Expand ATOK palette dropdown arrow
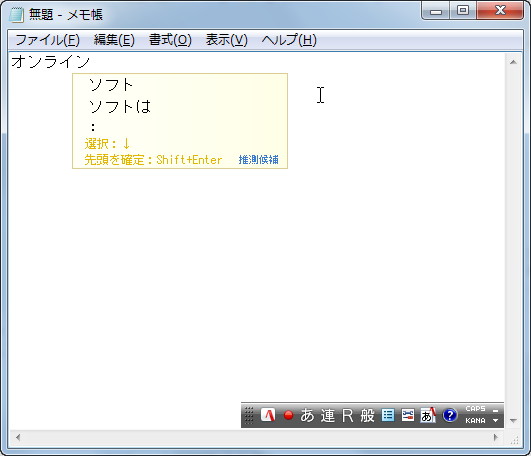 point(495,420)
